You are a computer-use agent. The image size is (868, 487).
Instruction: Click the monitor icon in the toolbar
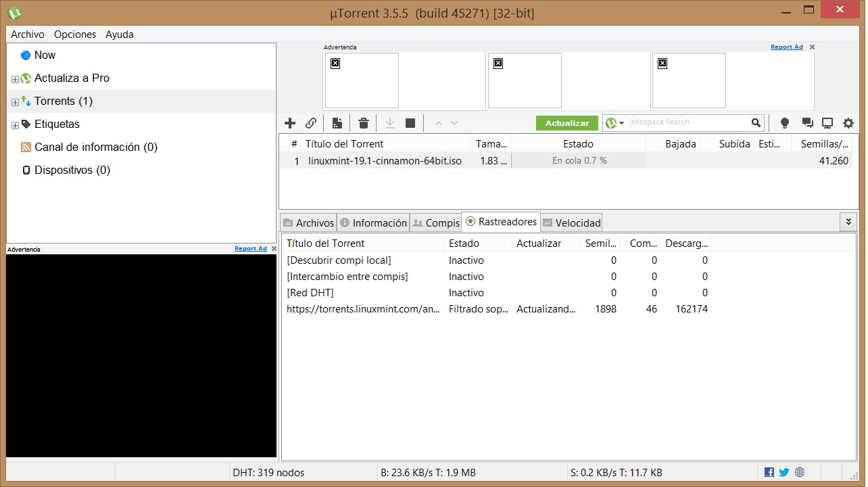827,123
